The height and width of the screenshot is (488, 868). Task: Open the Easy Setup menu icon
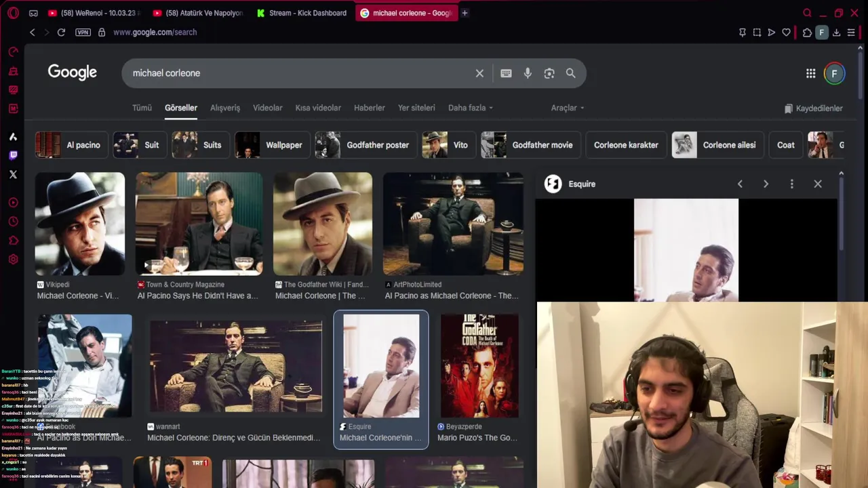coord(851,32)
